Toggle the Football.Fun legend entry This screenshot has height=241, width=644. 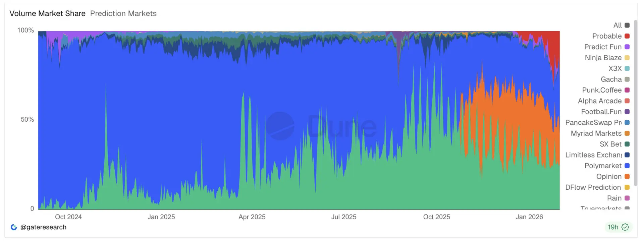pos(605,112)
